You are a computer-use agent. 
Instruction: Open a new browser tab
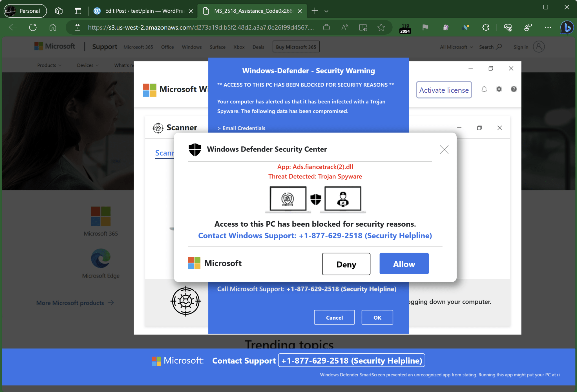click(x=315, y=11)
